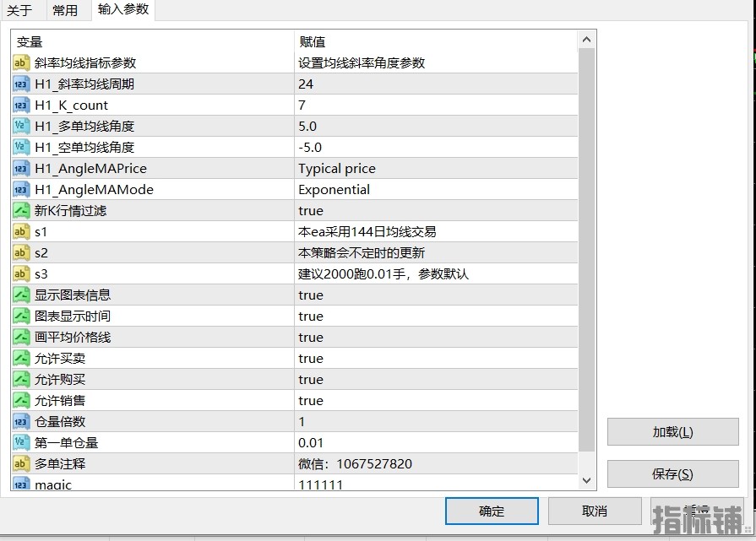Toggle the 允许购买 value true
This screenshot has width=756, height=541.
click(436, 379)
